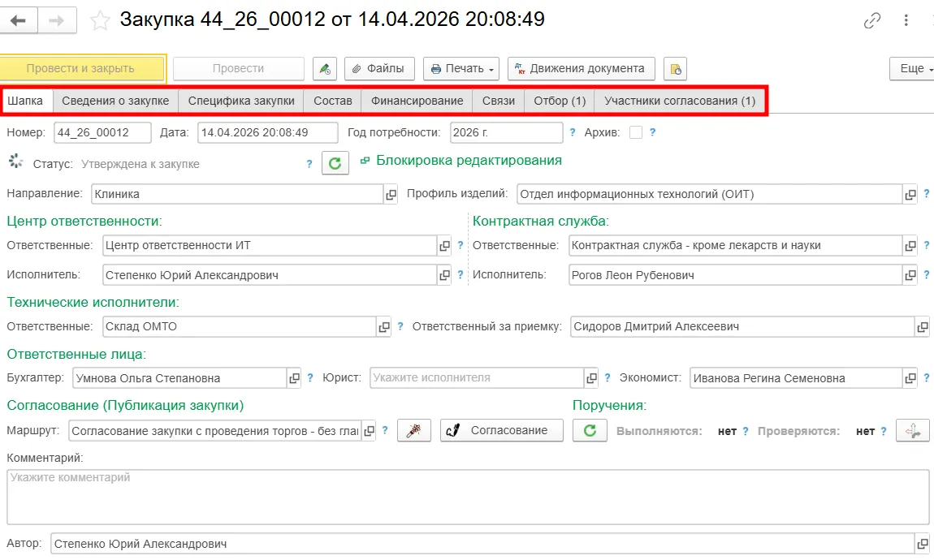Screen dimensions: 934x560
Task: Open the Отбор (1) tab
Action: click(x=560, y=101)
